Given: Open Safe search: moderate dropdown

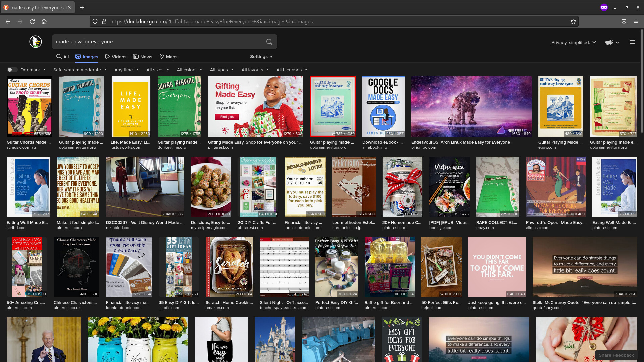Looking at the screenshot, I should click(x=80, y=70).
